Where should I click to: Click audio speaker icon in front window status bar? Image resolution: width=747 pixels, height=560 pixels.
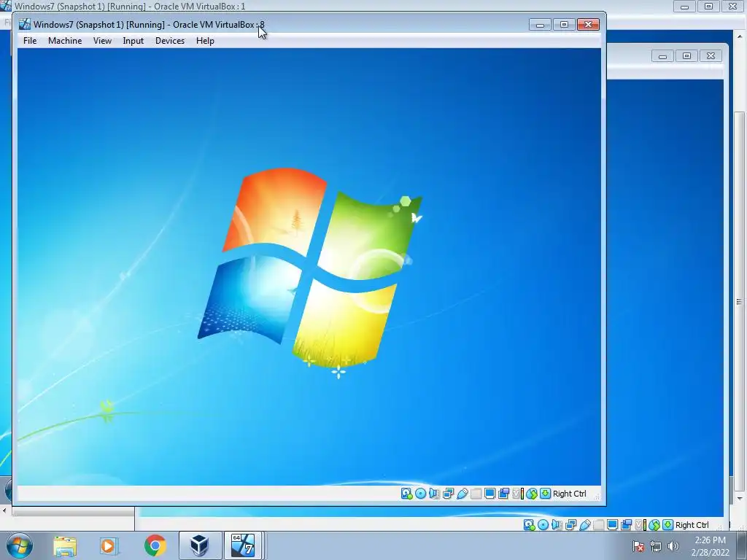[434, 494]
